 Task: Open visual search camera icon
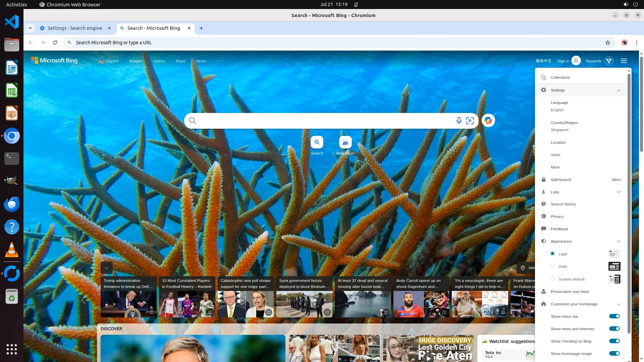tap(470, 121)
